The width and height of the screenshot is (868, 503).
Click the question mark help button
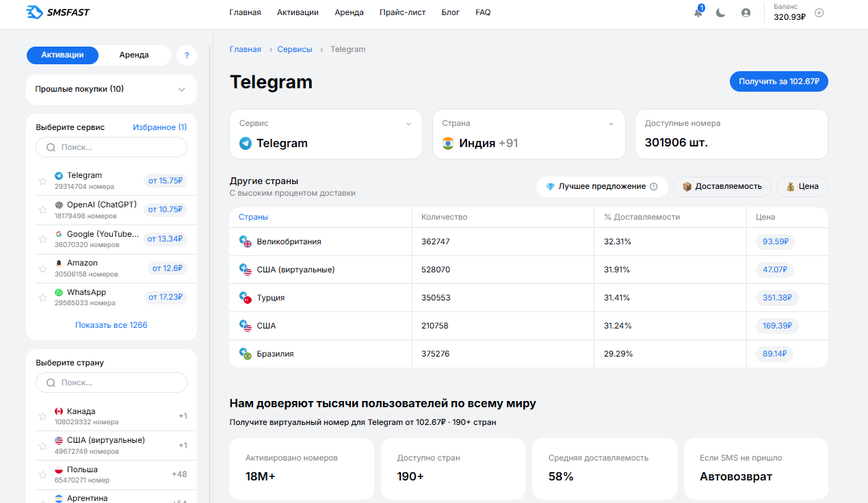click(x=186, y=55)
